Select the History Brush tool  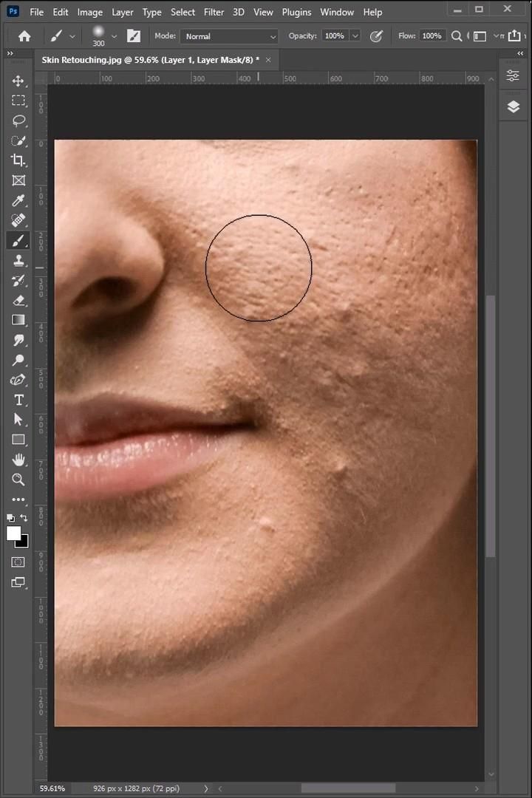pos(18,281)
